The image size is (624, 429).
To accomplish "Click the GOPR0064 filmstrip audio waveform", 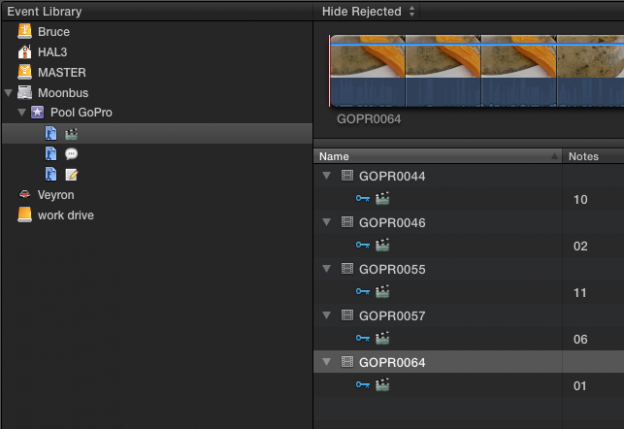I will coord(477,92).
